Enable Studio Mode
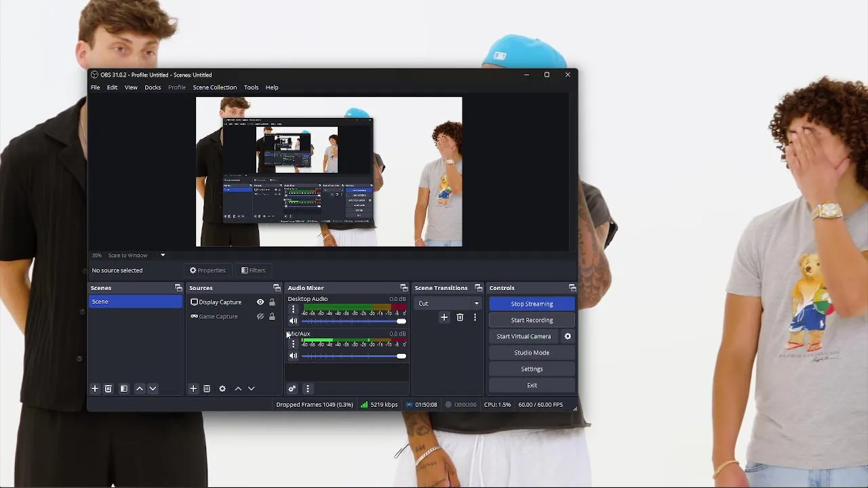This screenshot has height=488, width=868. pos(532,352)
